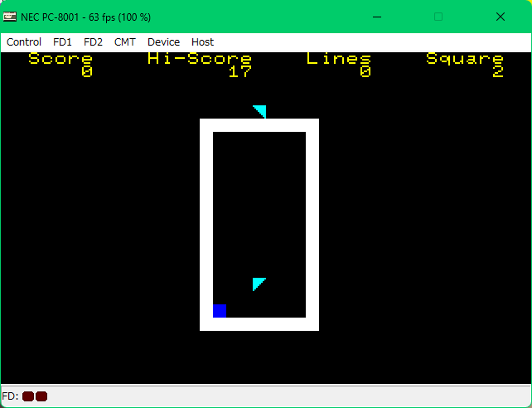Click the cyan triangle inside the playfield
Image resolution: width=532 pixels, height=408 pixels.
pyautogui.click(x=259, y=284)
